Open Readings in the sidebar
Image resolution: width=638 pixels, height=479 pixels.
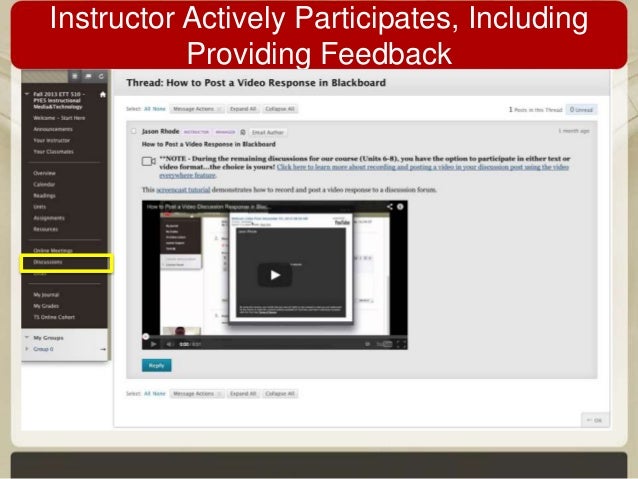point(44,195)
